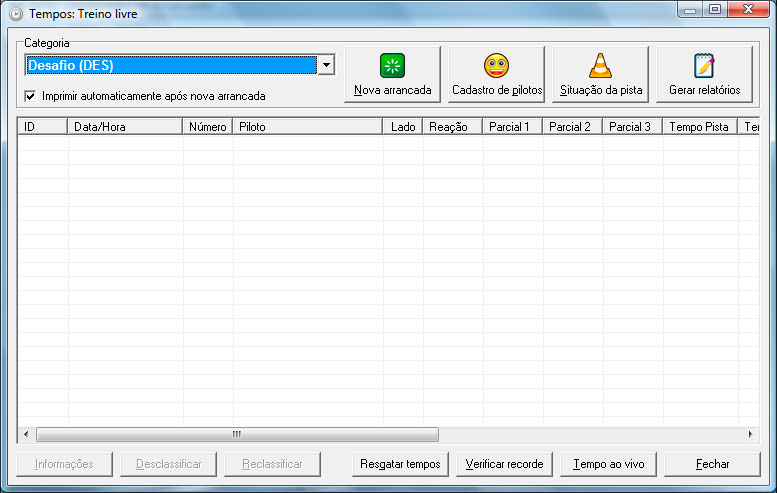Click the Data/Hora column header
Image resolution: width=777 pixels, height=493 pixels.
125,127
